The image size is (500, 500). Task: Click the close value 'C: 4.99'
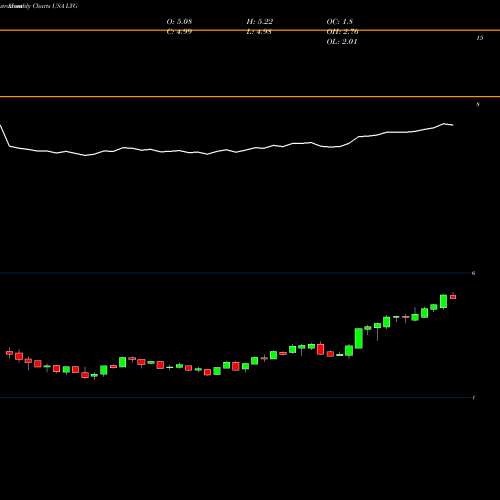pos(179,32)
